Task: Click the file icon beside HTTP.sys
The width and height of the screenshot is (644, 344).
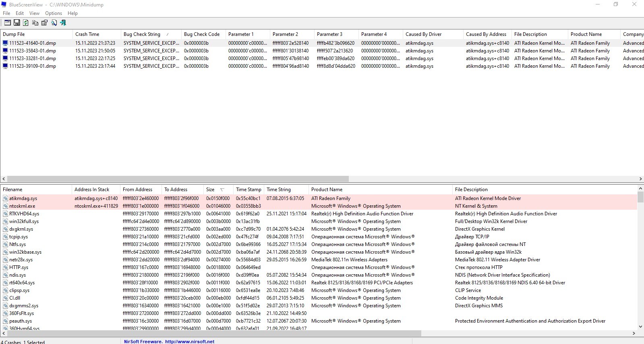Action: (6, 267)
